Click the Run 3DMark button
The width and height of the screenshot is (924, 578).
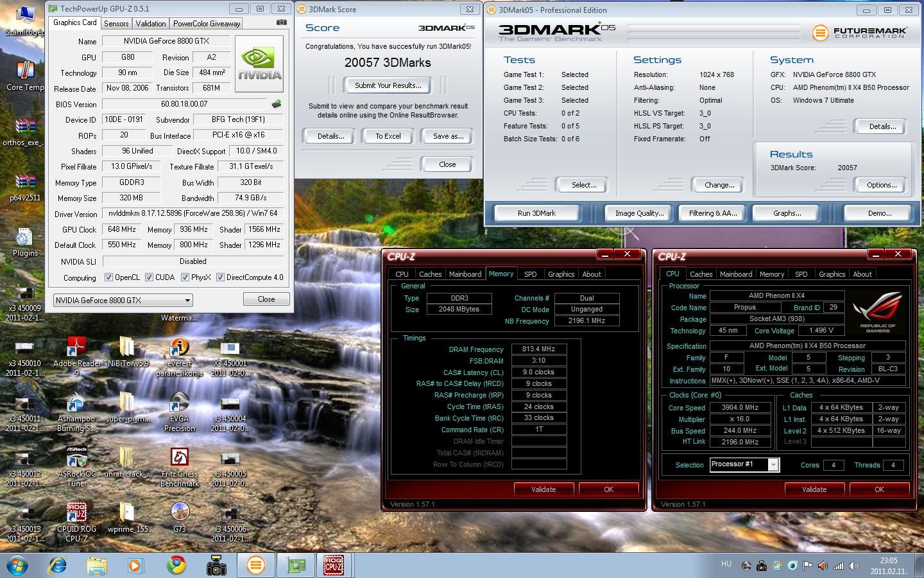(536, 213)
